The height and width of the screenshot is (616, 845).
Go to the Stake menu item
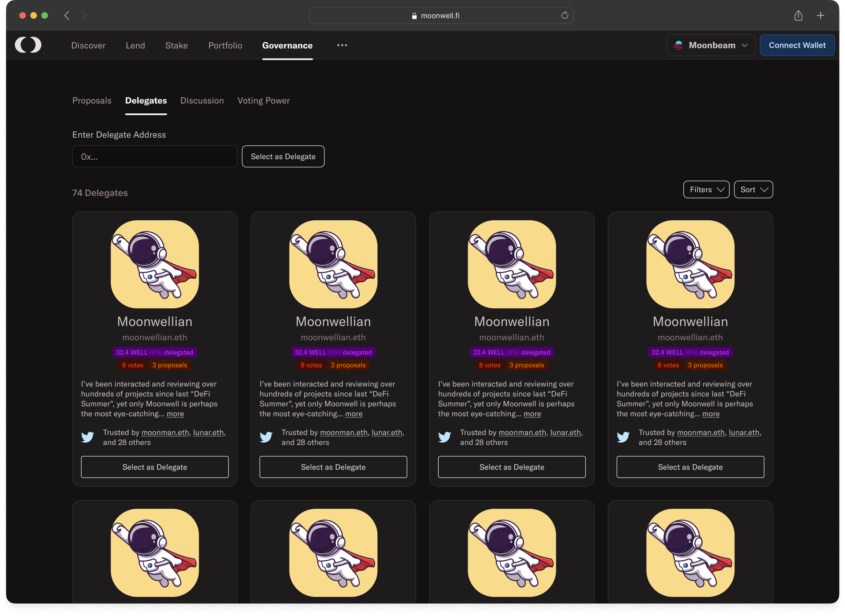176,46
